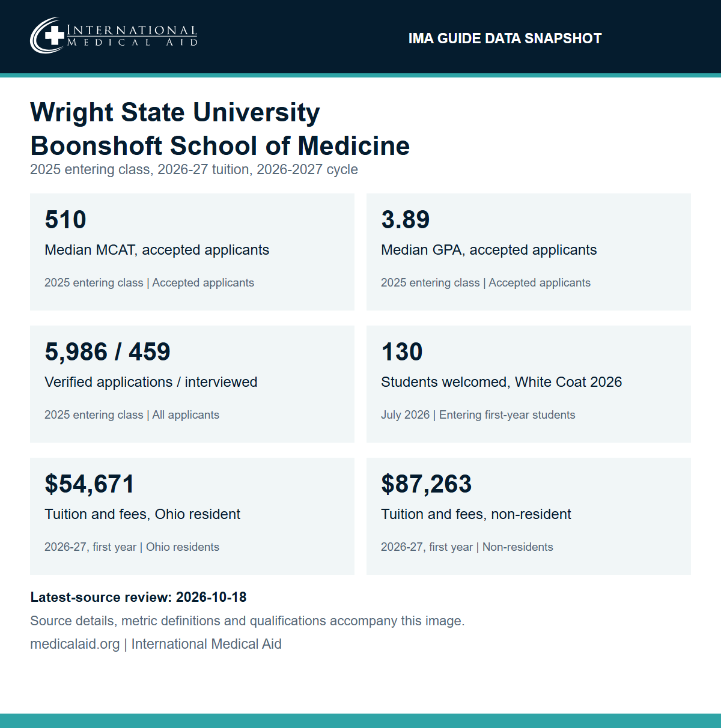Click '2025 entering class | All applicants' note
Viewport: 721px width, 728px height.
[x=132, y=415]
